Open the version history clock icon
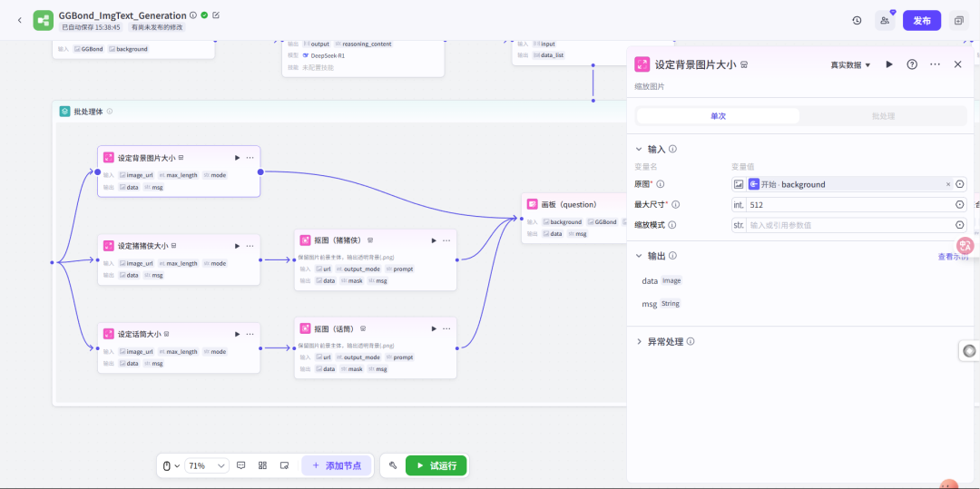This screenshot has height=489, width=980. click(857, 21)
